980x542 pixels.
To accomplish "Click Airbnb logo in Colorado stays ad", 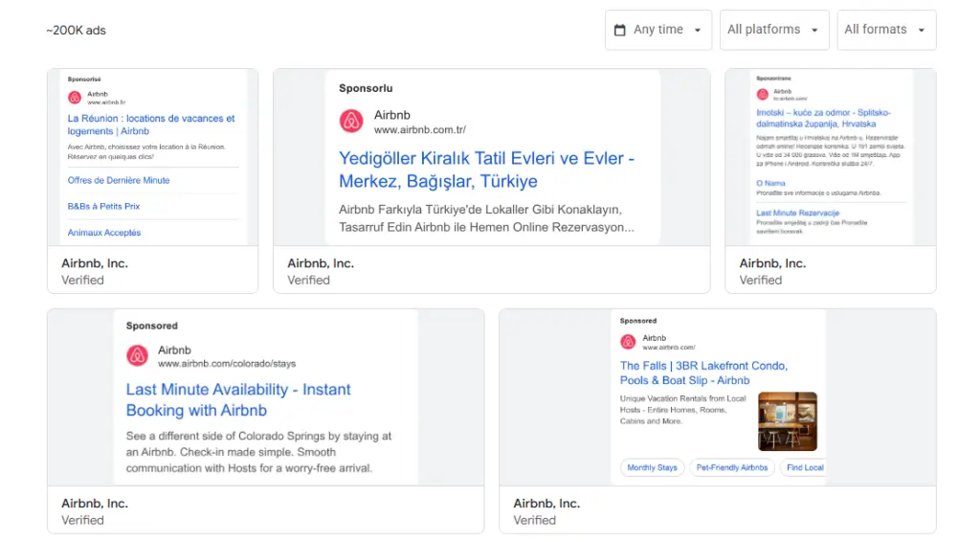I will (138, 355).
